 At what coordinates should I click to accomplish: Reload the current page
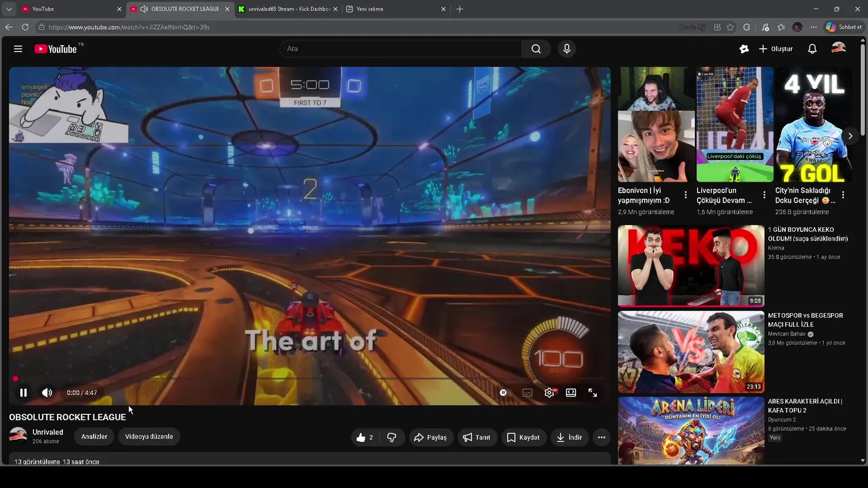point(25,27)
